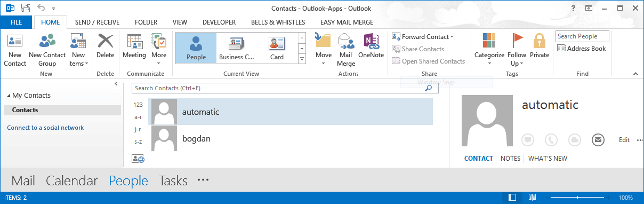Switch to WHAT'S NEW tab
The width and height of the screenshot is (644, 204).
[548, 159]
